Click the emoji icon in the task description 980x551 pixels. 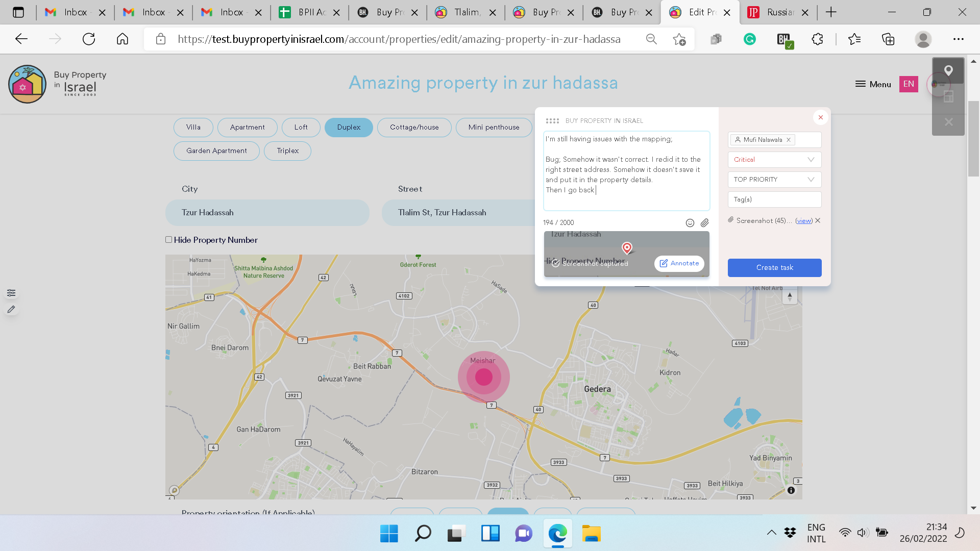[x=690, y=223]
